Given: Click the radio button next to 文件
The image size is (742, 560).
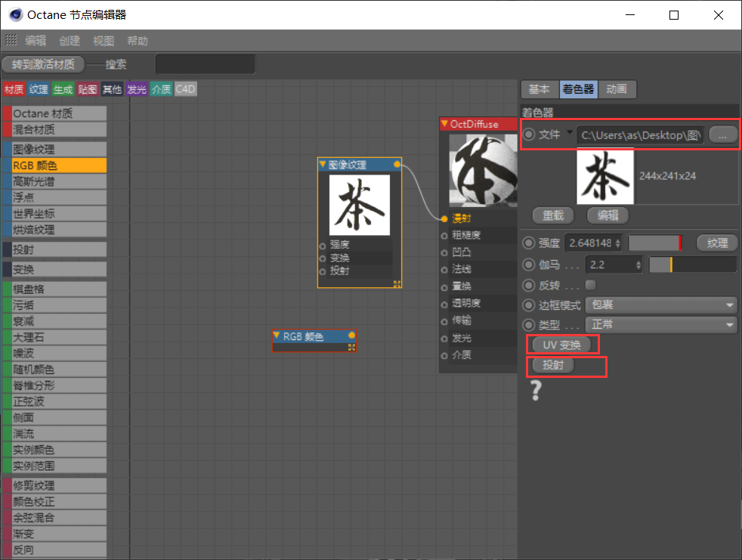Looking at the screenshot, I should pos(527,135).
